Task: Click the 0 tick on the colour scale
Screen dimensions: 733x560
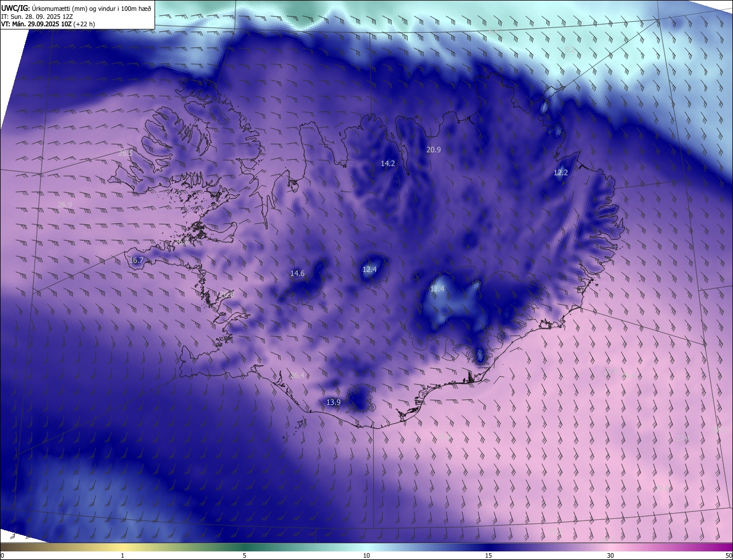Action: click(x=2, y=556)
